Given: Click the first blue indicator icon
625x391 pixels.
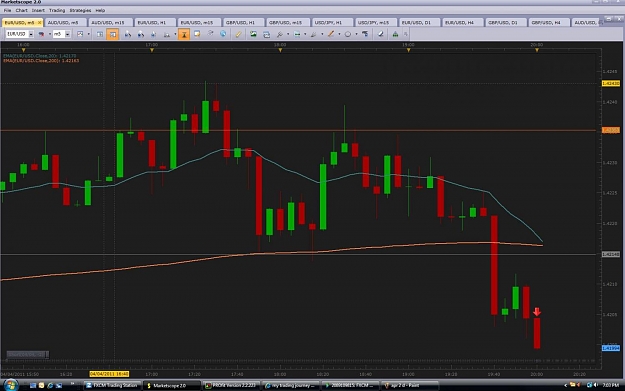Looking at the screenshot, I should 128,34.
